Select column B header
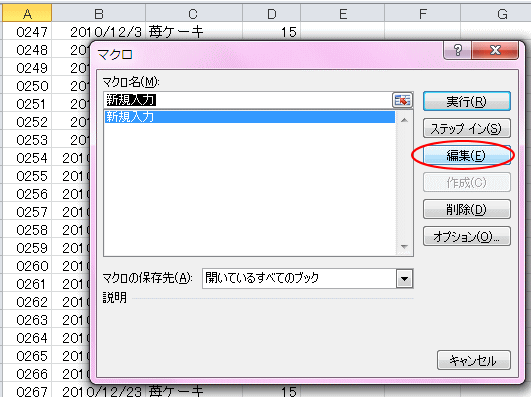The width and height of the screenshot is (531, 397). pyautogui.click(x=99, y=14)
